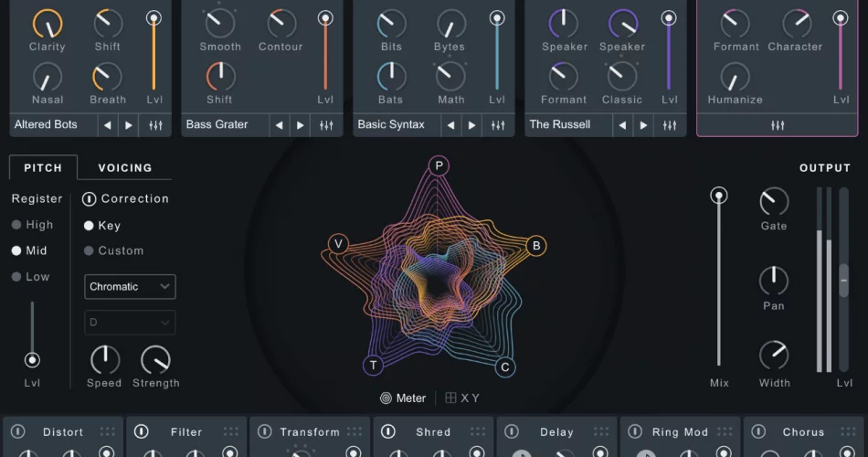
Task: Click the Filter module drag handle dots
Action: click(231, 431)
